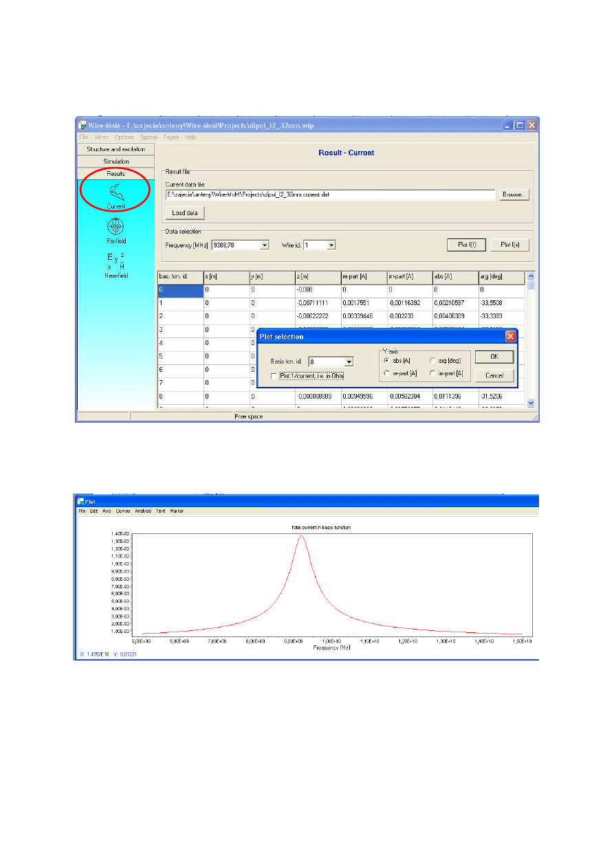Switch to Structure and excitation tab
614x868 pixels.
coord(116,149)
